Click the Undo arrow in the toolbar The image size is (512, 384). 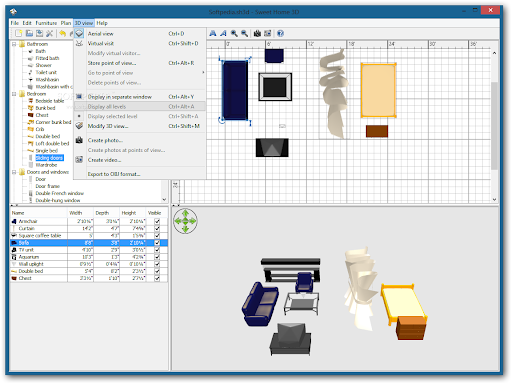tap(62, 33)
